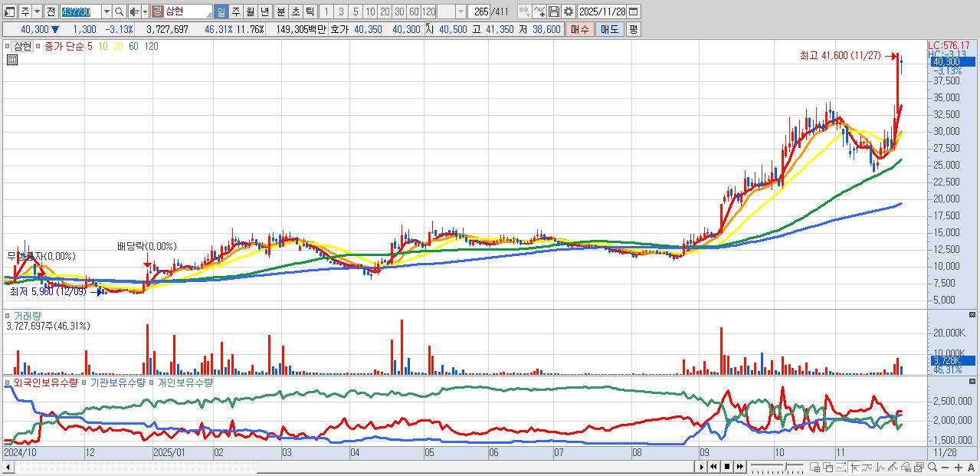Close the volume panel with its X
The height and width of the screenshot is (476, 980).
[x=972, y=315]
